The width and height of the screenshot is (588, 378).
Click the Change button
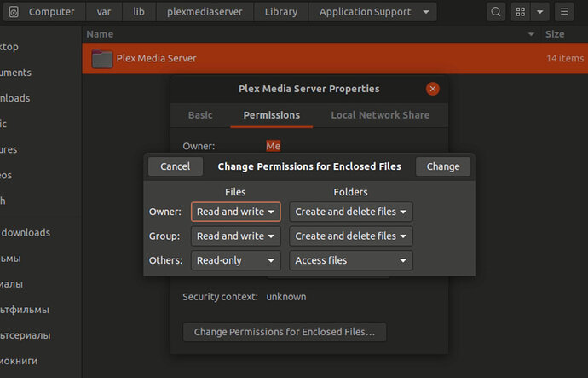pyautogui.click(x=443, y=166)
